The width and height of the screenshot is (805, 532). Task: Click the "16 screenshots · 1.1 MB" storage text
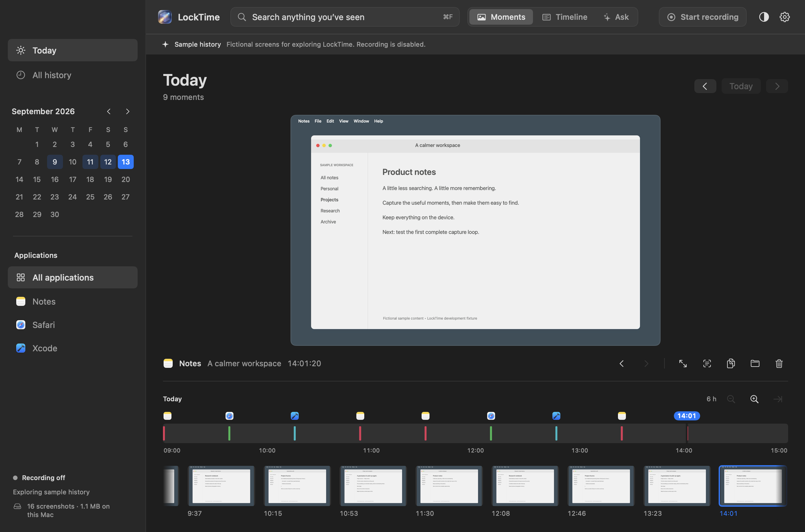point(68,510)
